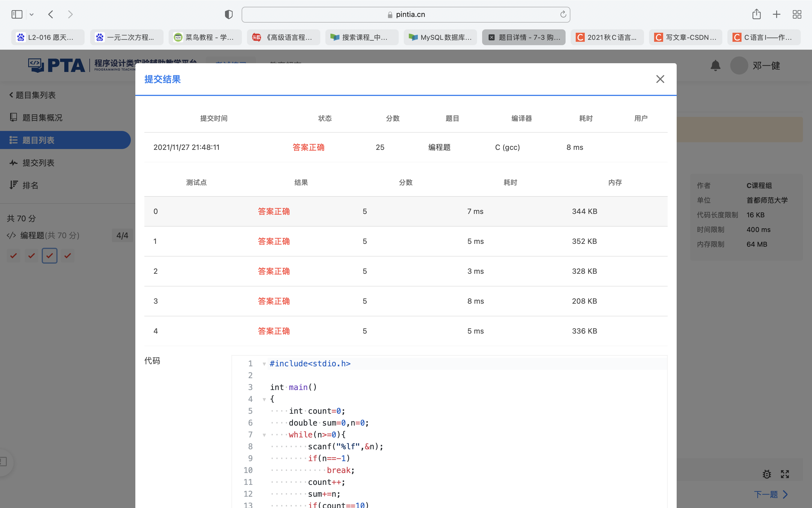Open the collapsed panel icon at left edge
The image size is (812, 508).
(x=3, y=462)
